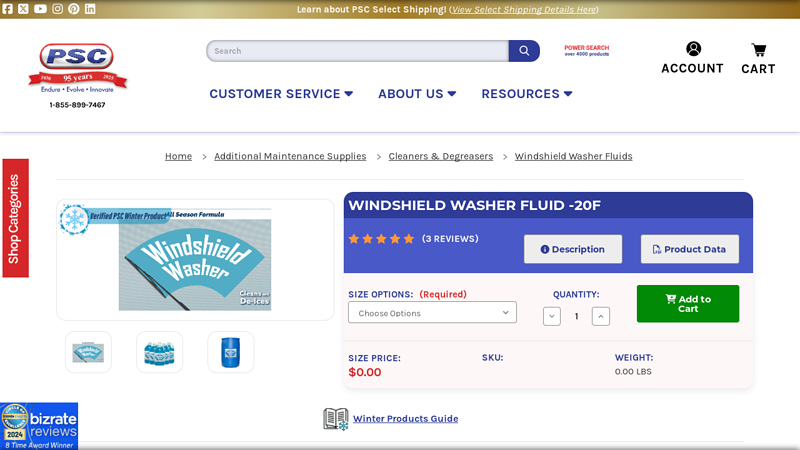Click the PSC 95 years logo
800x450 pixels.
(x=77, y=69)
